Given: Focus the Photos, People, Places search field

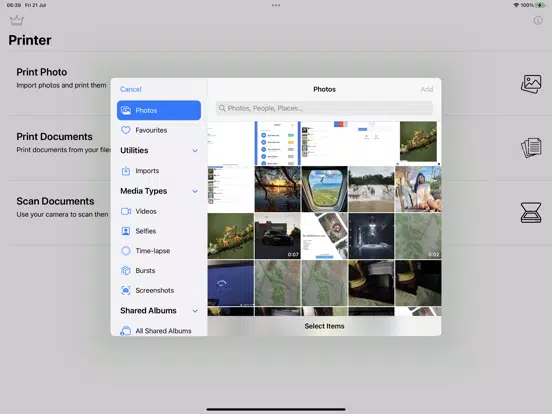Looking at the screenshot, I should tap(324, 108).
